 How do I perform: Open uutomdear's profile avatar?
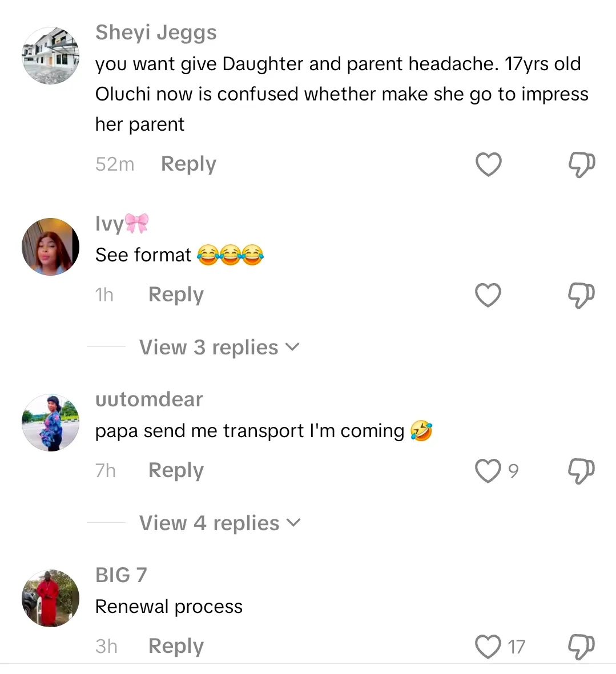point(51,422)
